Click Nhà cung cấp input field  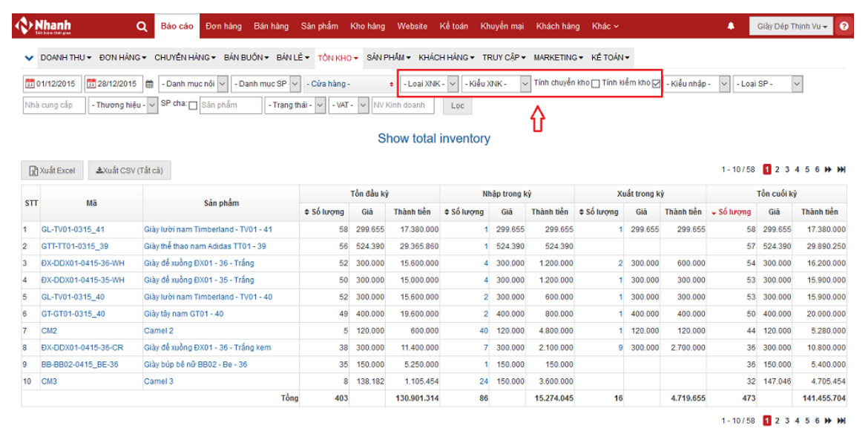click(x=54, y=105)
